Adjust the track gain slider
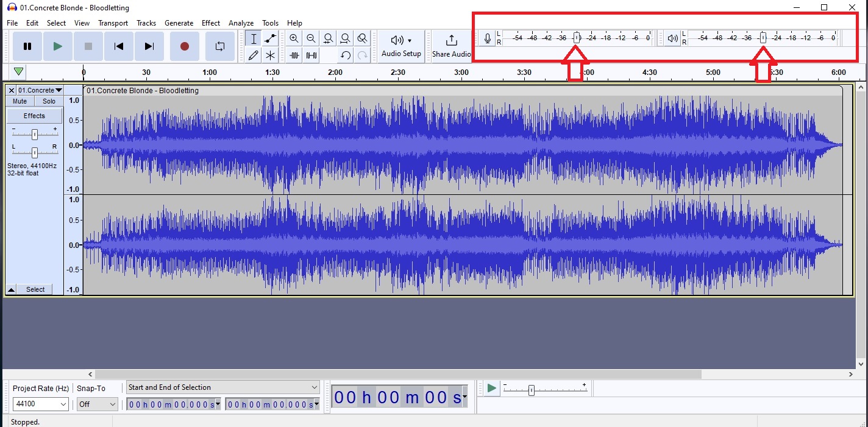This screenshot has width=868, height=427. click(35, 134)
